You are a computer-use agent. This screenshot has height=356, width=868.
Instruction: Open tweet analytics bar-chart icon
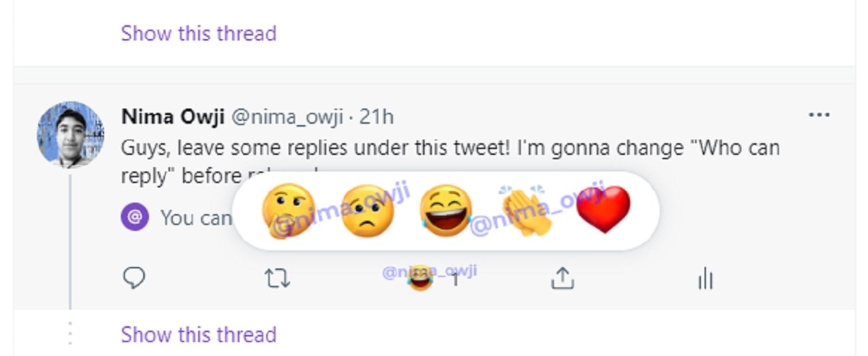(x=705, y=279)
